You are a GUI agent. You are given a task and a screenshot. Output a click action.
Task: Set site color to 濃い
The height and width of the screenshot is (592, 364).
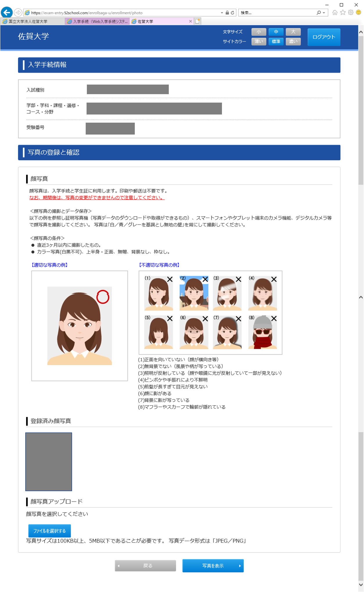[293, 42]
